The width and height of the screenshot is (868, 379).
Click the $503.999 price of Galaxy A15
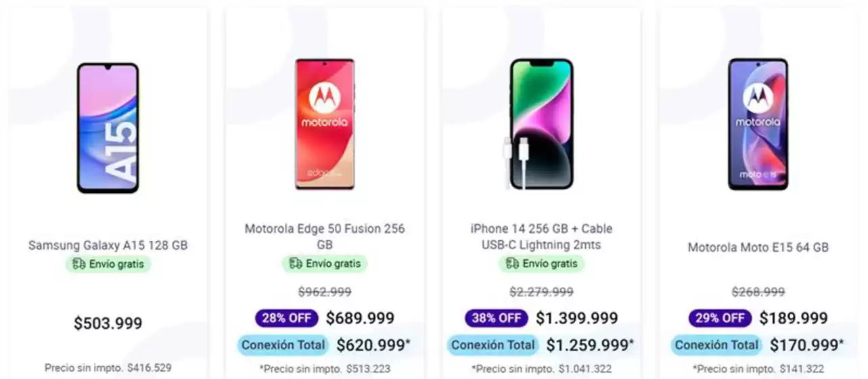pyautogui.click(x=108, y=324)
